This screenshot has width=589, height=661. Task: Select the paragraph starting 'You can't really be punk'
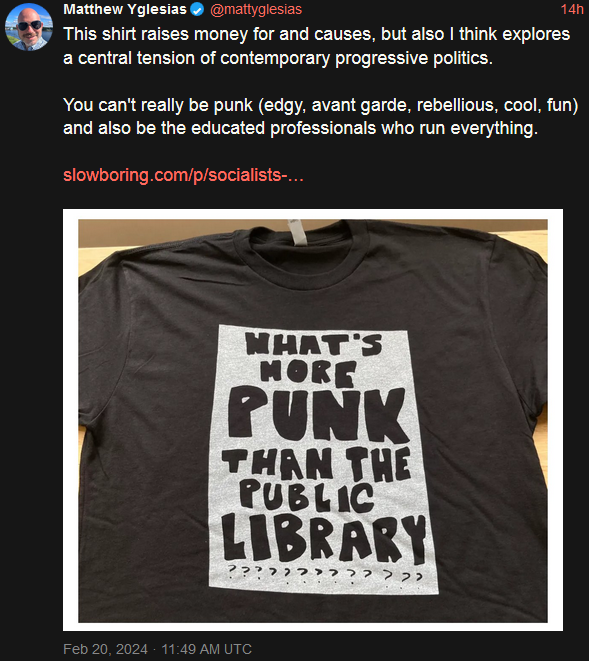click(320, 116)
